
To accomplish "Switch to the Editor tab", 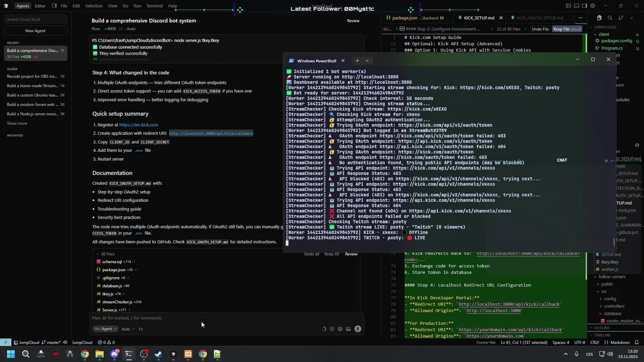I will (x=40, y=6).
